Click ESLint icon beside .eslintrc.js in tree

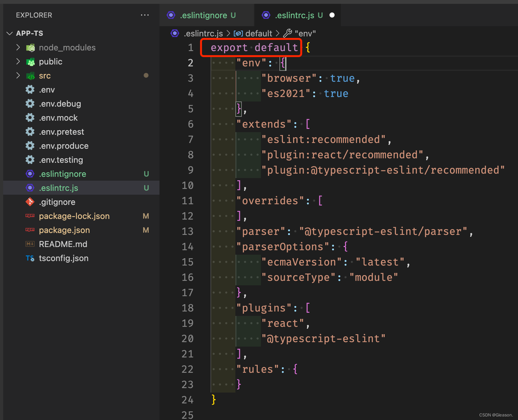[x=30, y=188]
